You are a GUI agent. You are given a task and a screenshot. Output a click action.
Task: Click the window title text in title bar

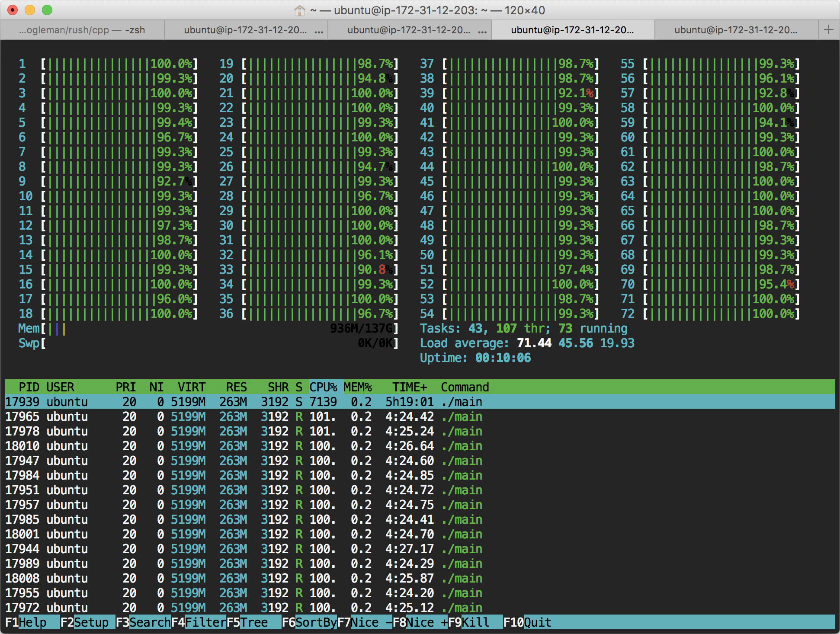tap(427, 10)
